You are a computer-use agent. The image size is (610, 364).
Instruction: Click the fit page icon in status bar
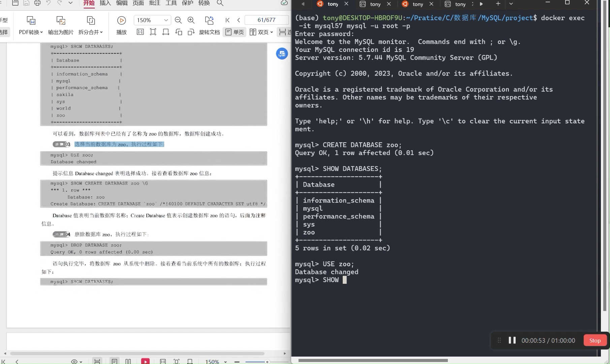point(177,361)
